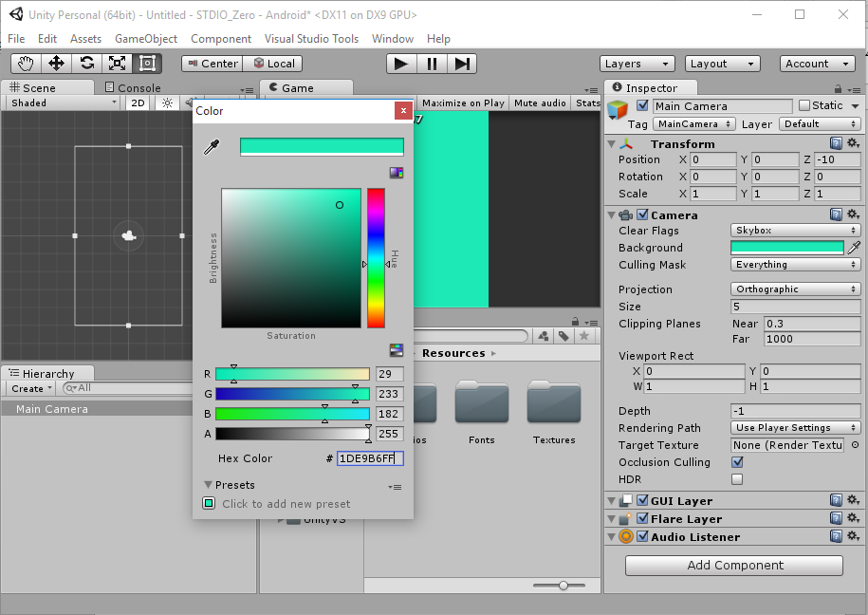Open the Layout dropdown
868x615 pixels.
click(x=723, y=64)
